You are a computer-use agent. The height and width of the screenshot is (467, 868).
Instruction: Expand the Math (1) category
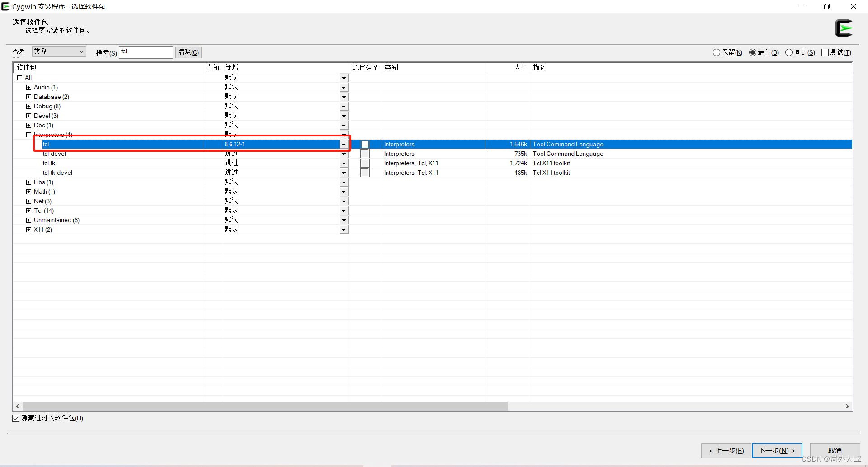[x=29, y=192]
